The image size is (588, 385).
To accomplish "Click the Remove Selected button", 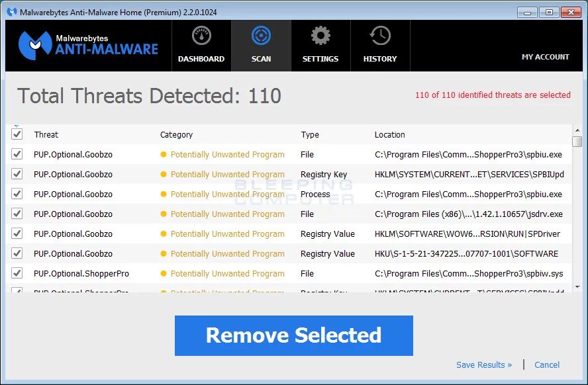I will tap(293, 335).
